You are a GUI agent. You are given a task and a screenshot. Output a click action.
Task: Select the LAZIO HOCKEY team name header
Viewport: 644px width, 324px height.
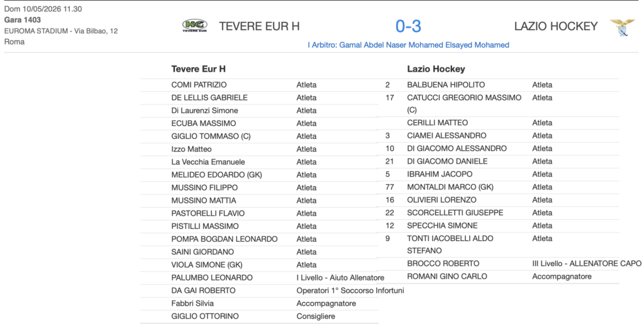[x=556, y=26]
